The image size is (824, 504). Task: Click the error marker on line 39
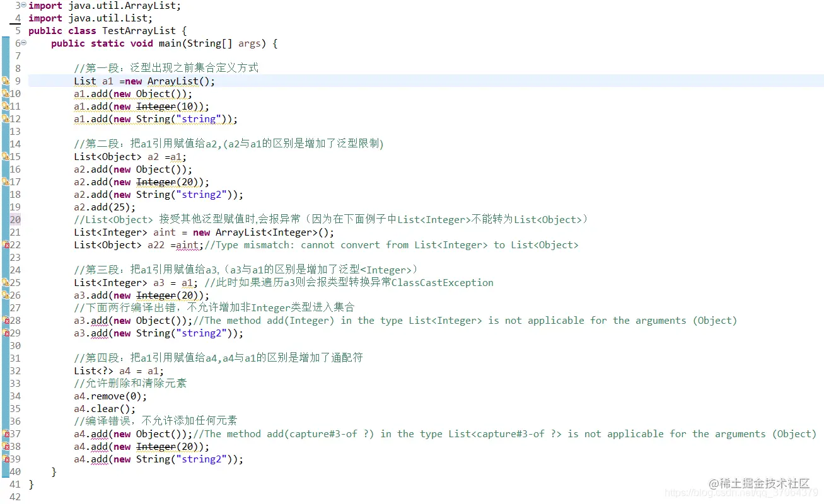(x=6, y=459)
